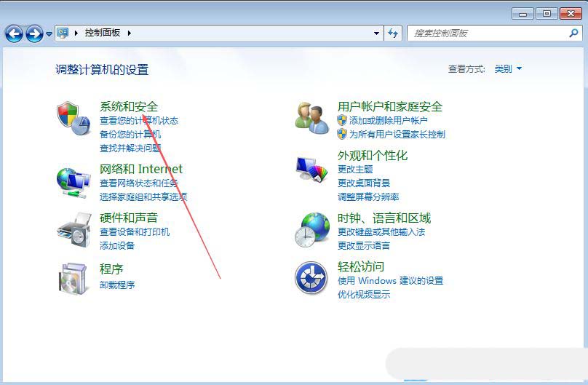Expand the 类别 view-by dropdown
588x385 pixels.
508,68
